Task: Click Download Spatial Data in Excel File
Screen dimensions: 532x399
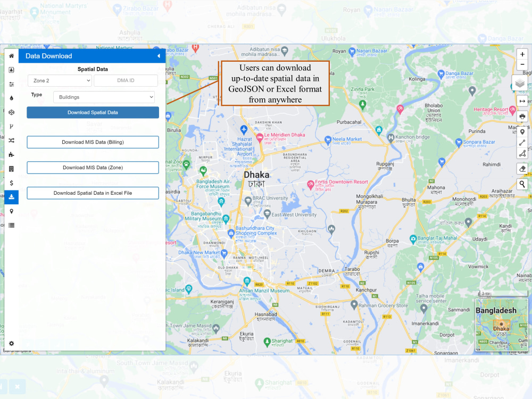Action: (x=93, y=193)
